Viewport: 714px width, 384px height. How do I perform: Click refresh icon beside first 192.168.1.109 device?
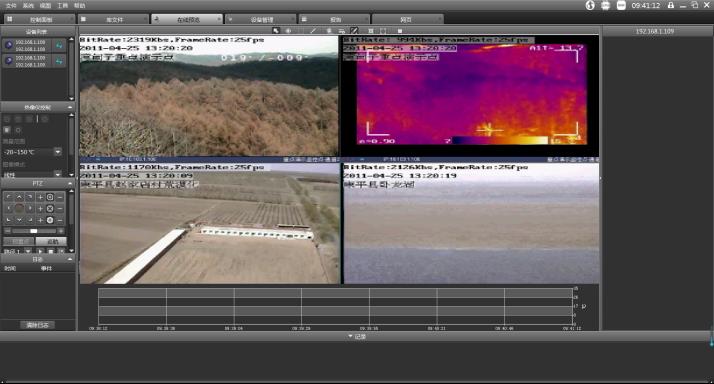[x=59, y=46]
